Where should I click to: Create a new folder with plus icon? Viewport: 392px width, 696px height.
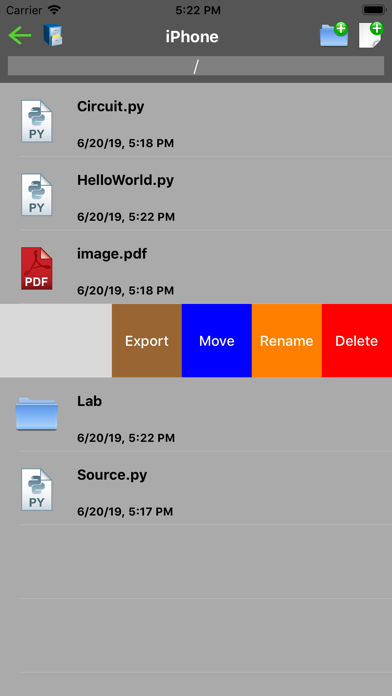334,34
